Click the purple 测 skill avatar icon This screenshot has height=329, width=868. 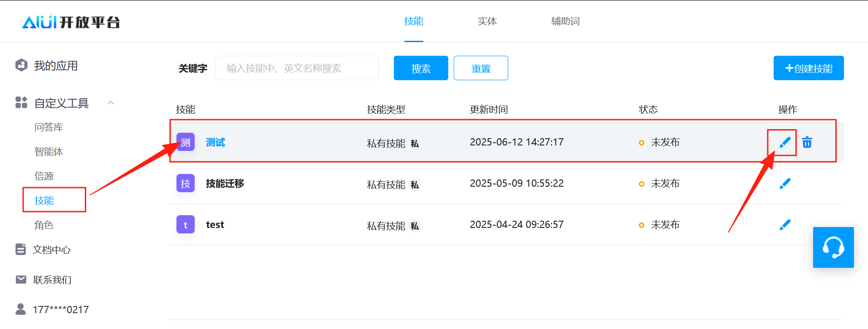tap(186, 142)
